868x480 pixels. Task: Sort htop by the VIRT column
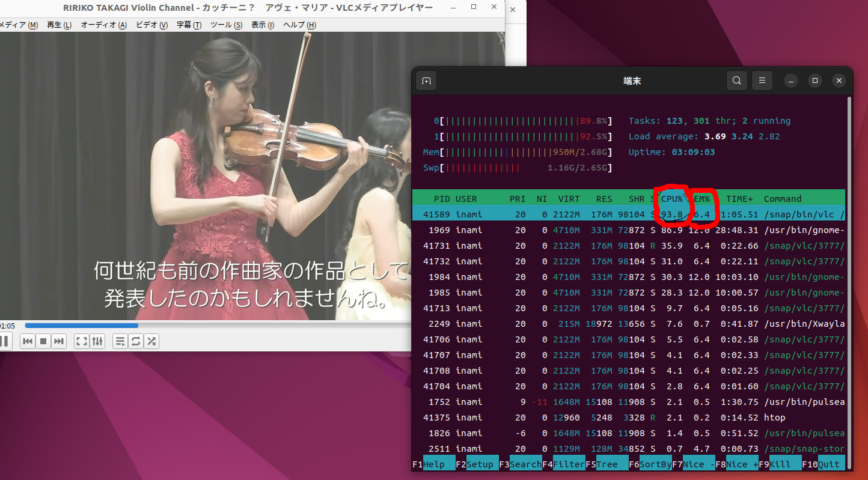pyautogui.click(x=569, y=199)
